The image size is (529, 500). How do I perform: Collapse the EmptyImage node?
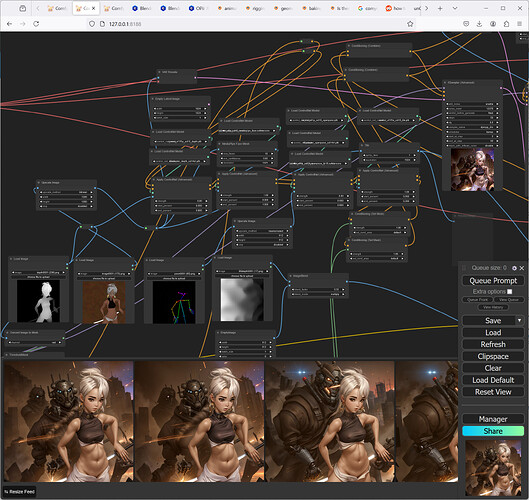tap(218, 333)
